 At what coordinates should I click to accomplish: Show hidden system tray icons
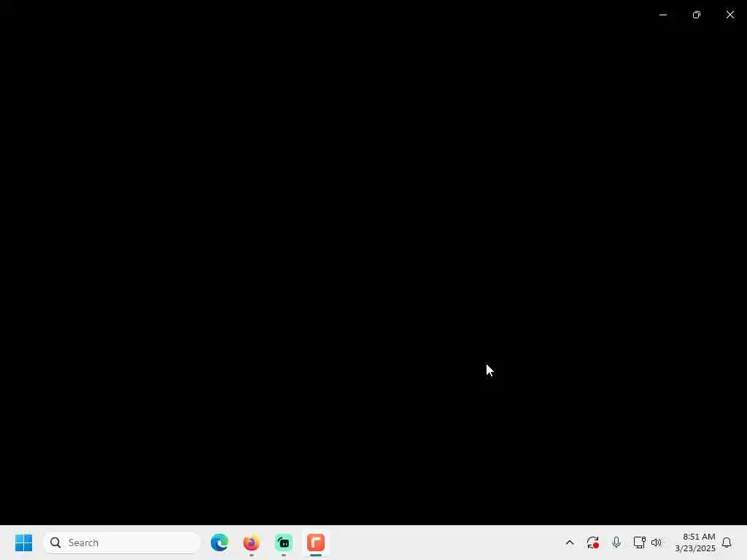pos(569,542)
